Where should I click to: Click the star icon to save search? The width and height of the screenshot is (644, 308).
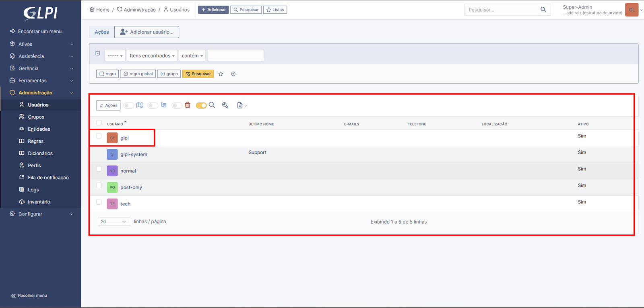click(x=221, y=74)
